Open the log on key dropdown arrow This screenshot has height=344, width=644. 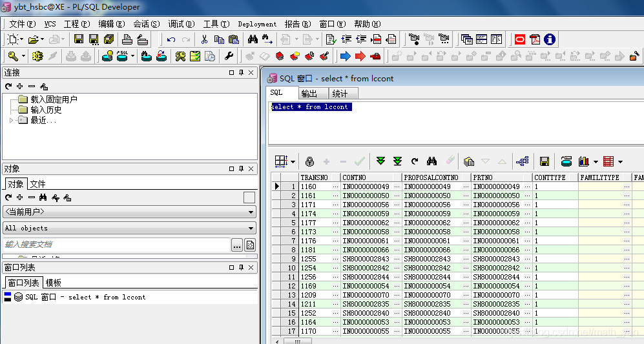[23, 56]
